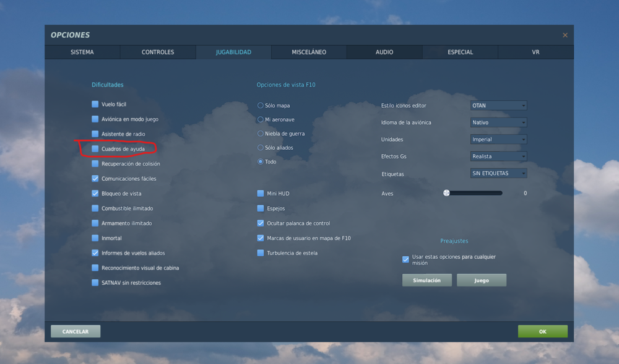The width and height of the screenshot is (619, 364).
Task: Check the Cuadros de ayuda option
Action: (95, 149)
